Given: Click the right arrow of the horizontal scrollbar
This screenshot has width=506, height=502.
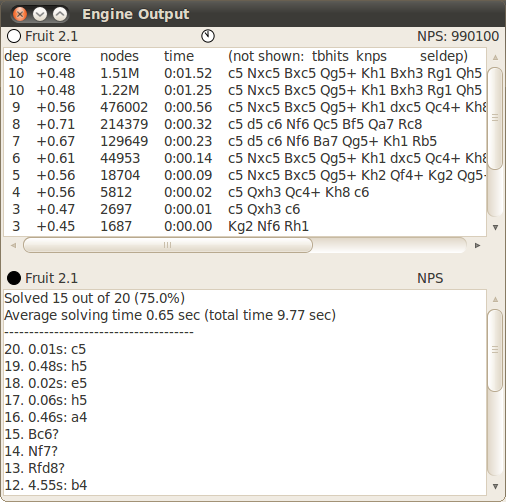Looking at the screenshot, I should coord(477,245).
